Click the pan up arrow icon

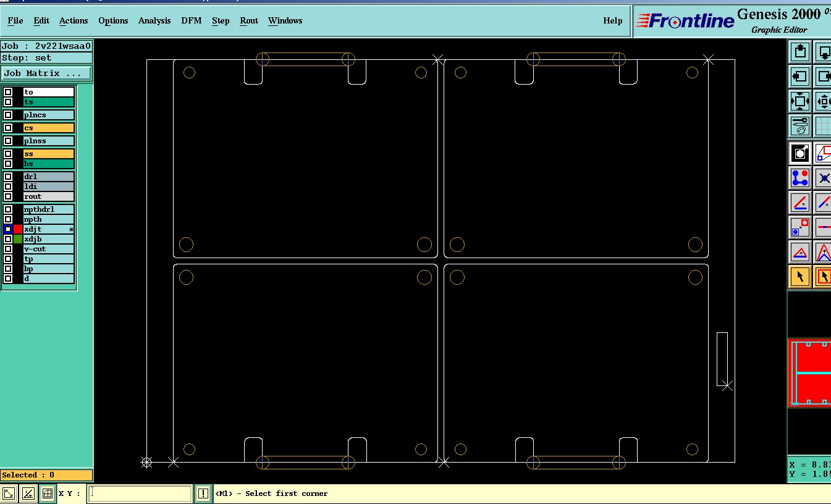[800, 52]
